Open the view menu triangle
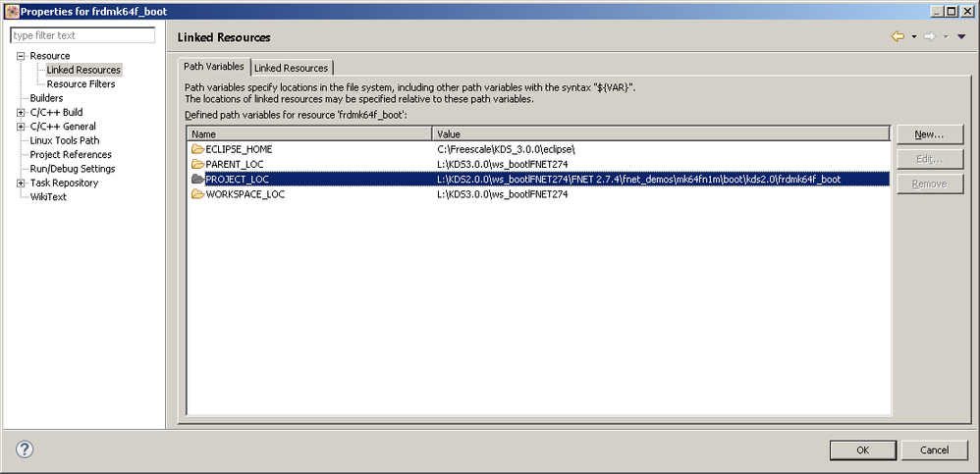This screenshot has height=474, width=980. click(x=961, y=37)
